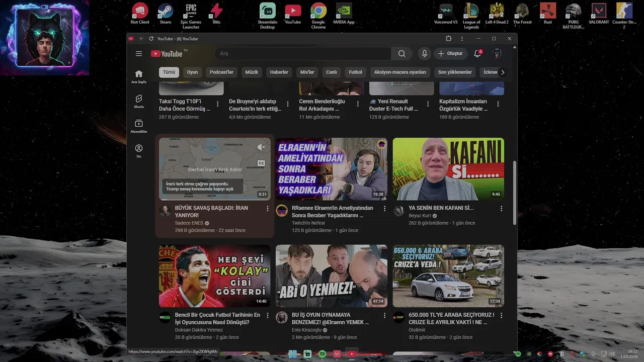The height and width of the screenshot is (362, 644).
Task: Open options for YA SENİN BEN KAFANI video
Action: point(501,208)
